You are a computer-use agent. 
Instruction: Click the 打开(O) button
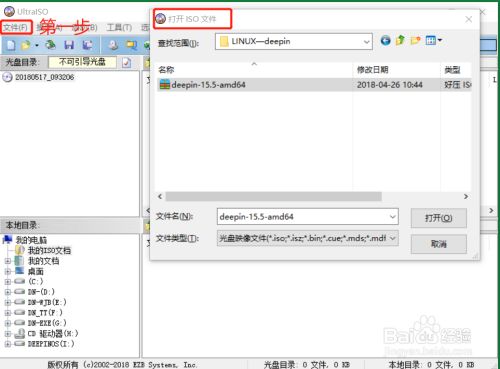[438, 218]
